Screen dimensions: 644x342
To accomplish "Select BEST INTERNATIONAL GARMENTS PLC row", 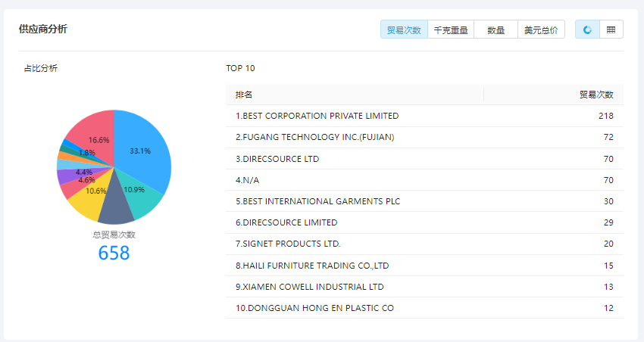I will tap(317, 201).
